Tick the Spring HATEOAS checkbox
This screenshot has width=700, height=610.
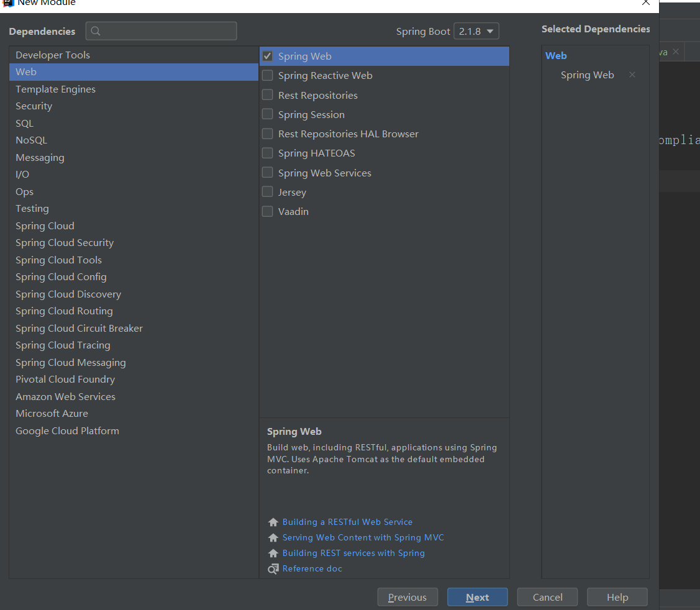point(268,153)
